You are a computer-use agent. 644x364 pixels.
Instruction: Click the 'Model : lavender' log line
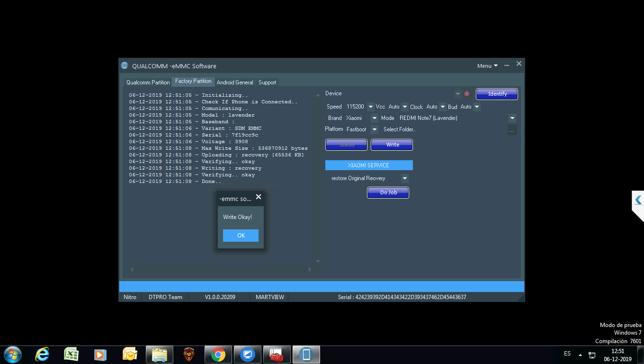(192, 115)
